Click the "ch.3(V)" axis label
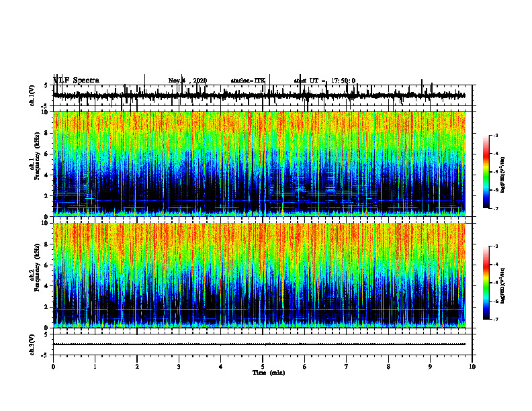This screenshot has height=411, width=532. click(32, 345)
